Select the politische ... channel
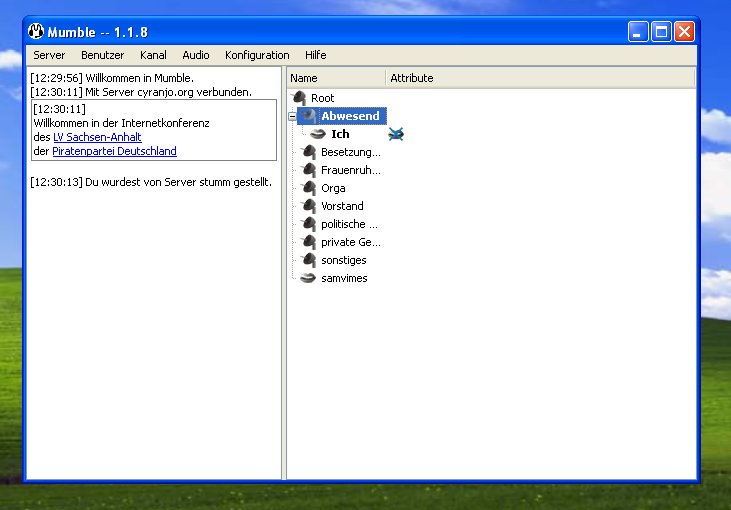 (349, 224)
